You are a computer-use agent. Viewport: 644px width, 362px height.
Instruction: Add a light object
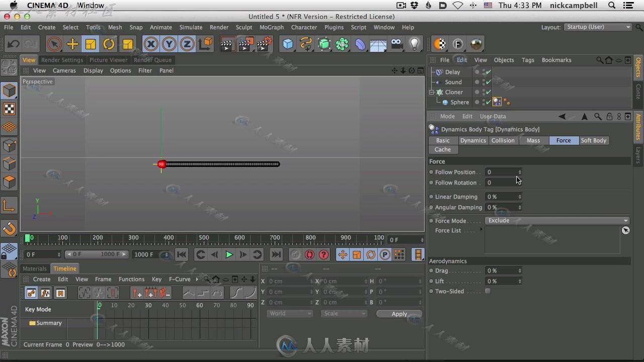click(415, 44)
